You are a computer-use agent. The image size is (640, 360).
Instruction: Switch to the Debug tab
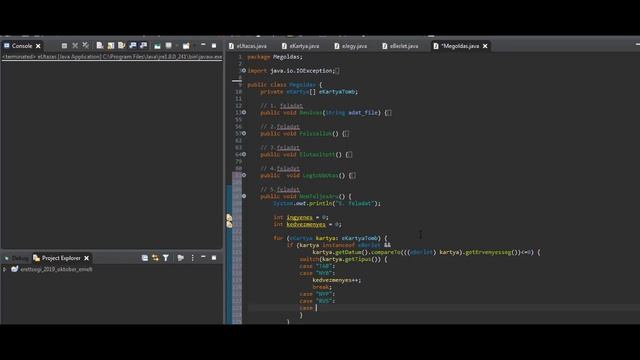coord(16,258)
